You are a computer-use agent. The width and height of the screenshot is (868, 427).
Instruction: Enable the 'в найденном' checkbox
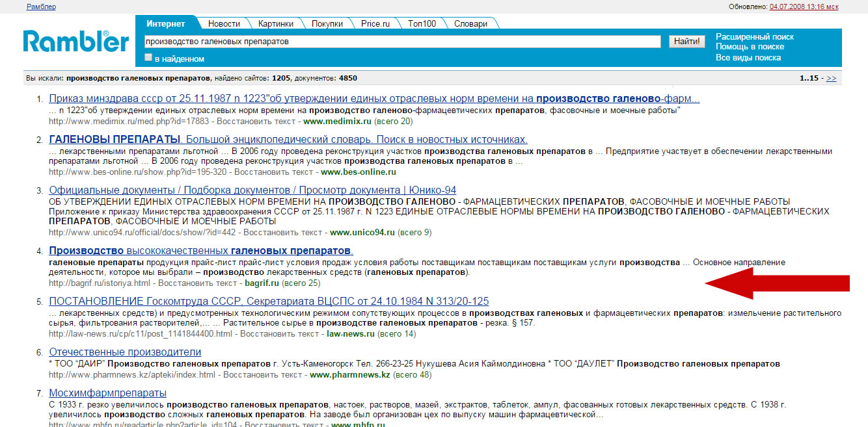tap(148, 58)
